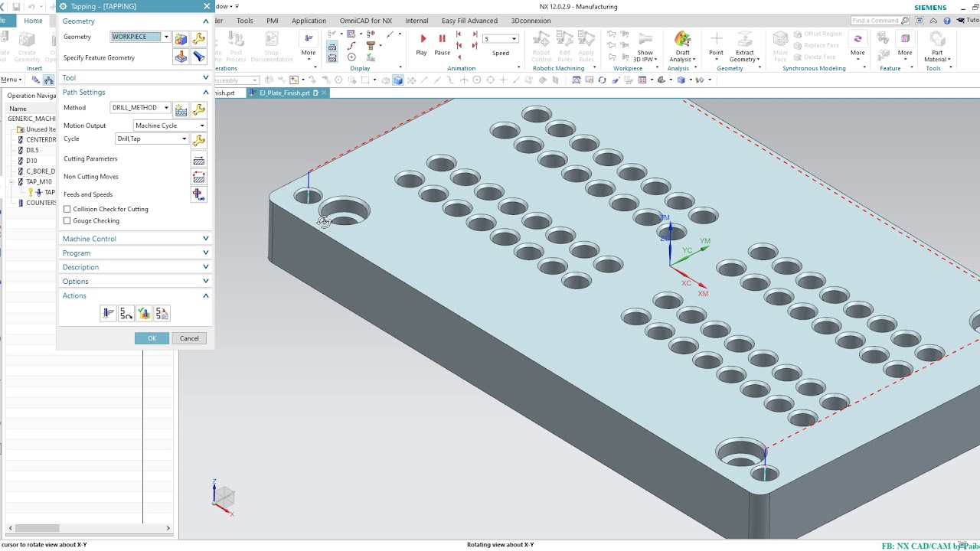The image size is (980, 551).
Task: Expand the Machine Control section
Action: [x=135, y=239]
